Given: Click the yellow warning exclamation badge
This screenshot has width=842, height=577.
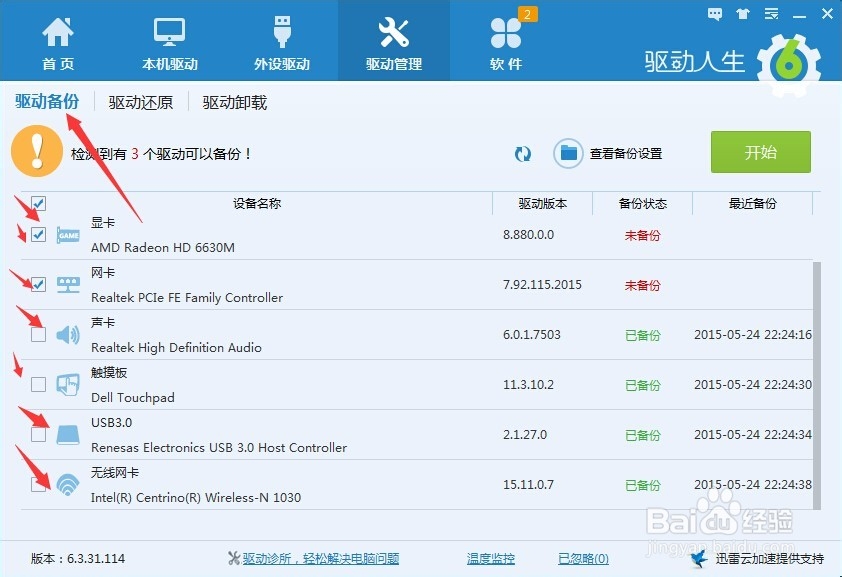Looking at the screenshot, I should point(37,153).
